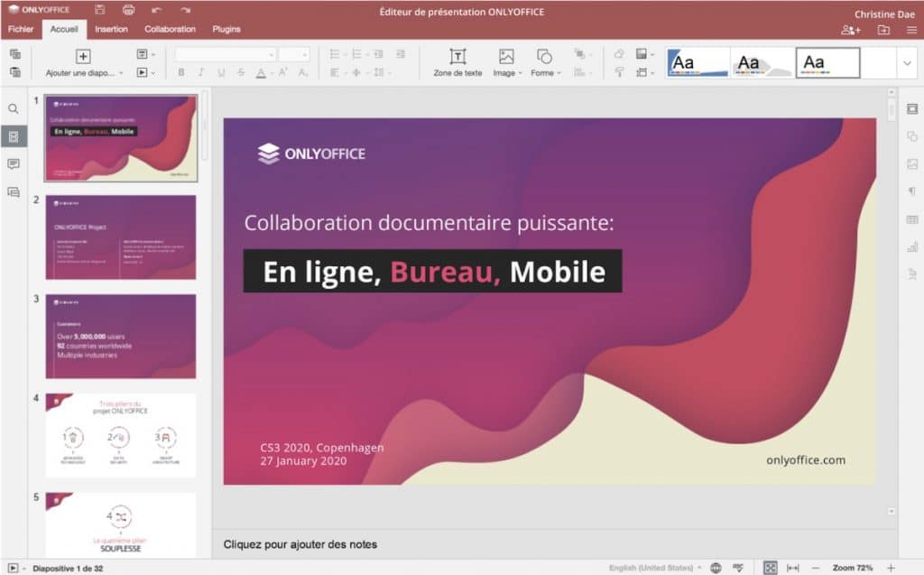924x575 pixels.
Task: Expand the themes gallery chevron
Action: (907, 62)
